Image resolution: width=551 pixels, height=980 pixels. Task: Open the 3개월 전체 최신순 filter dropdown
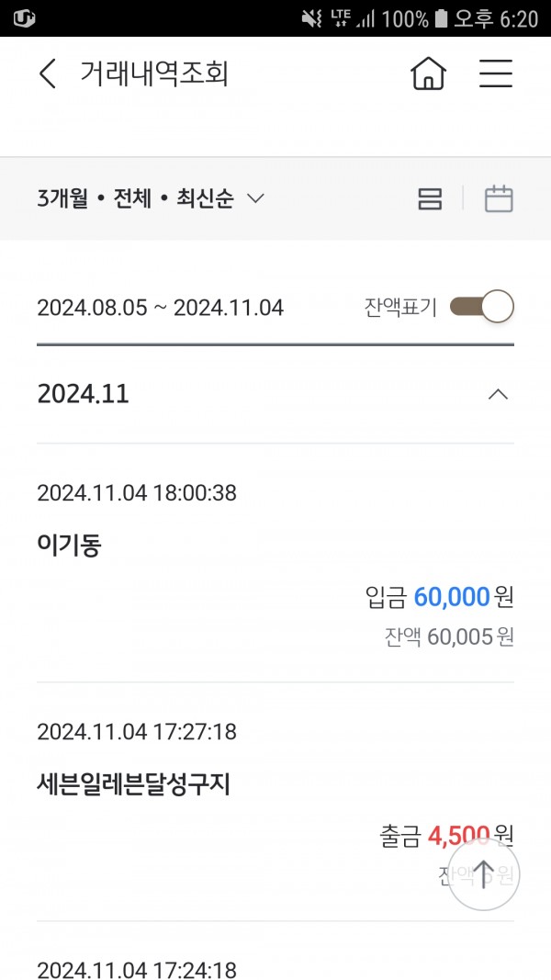click(x=151, y=198)
